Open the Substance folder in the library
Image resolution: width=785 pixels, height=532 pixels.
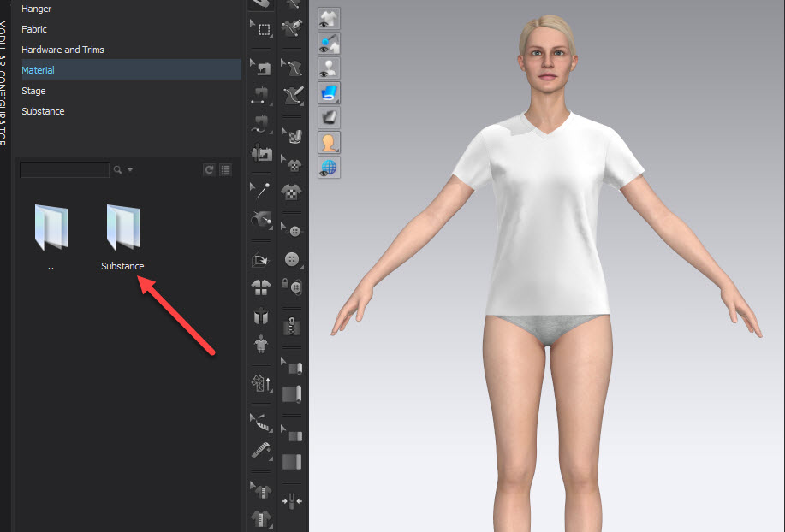122,229
